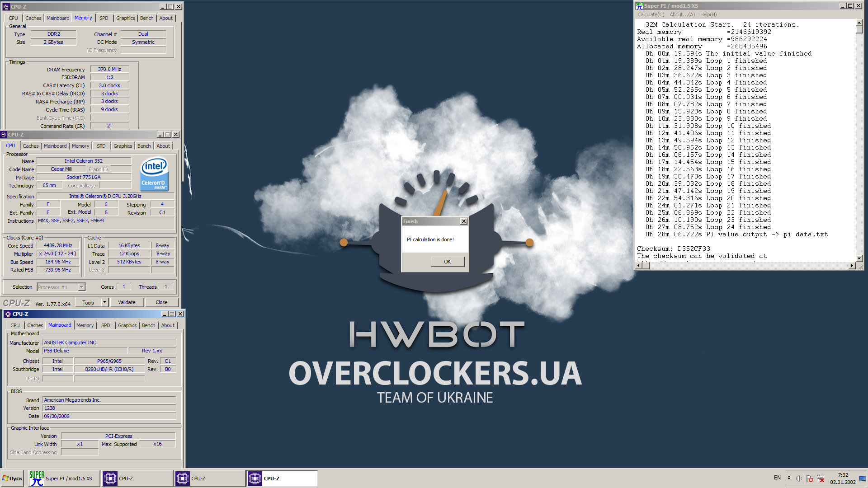This screenshot has width=868, height=488.
Task: Click the DRAM Frequency value 370.0 MHz
Action: point(109,69)
